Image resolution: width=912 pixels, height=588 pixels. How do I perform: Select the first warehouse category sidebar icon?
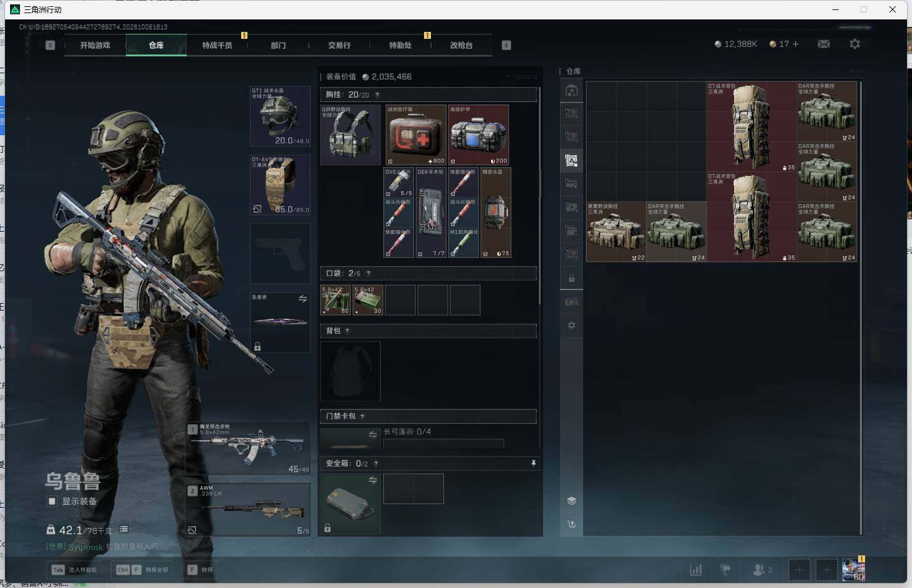click(571, 91)
